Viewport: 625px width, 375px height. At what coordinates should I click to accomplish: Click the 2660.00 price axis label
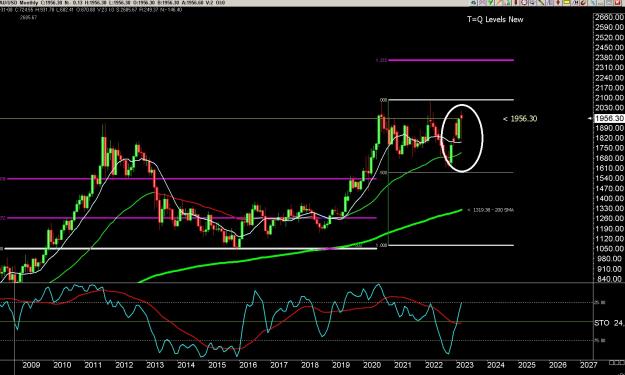(609, 17)
